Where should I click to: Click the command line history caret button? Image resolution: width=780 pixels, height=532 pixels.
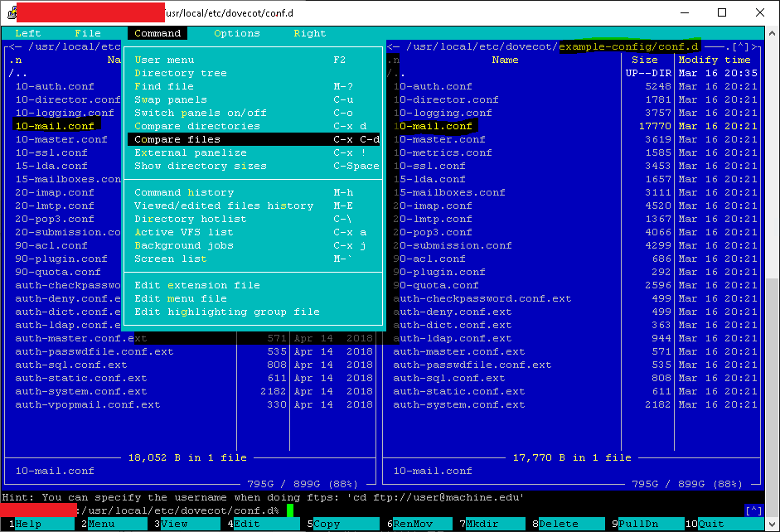(x=753, y=510)
